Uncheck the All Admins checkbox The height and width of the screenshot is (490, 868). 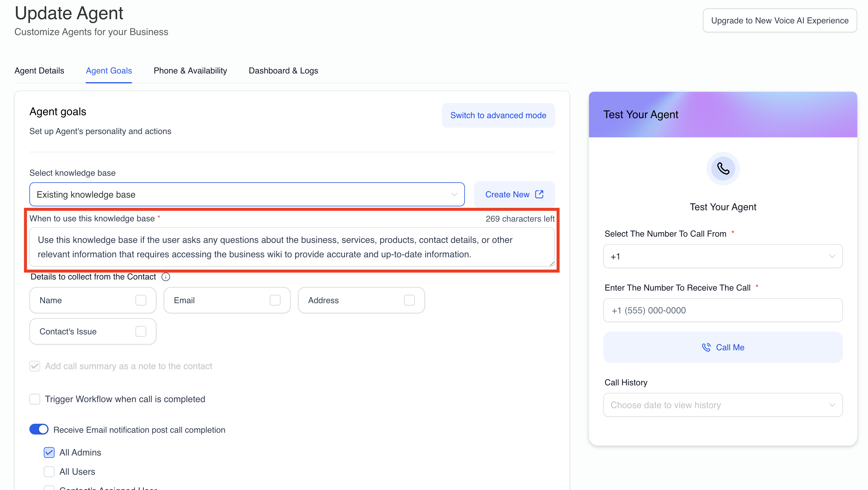[x=49, y=452]
